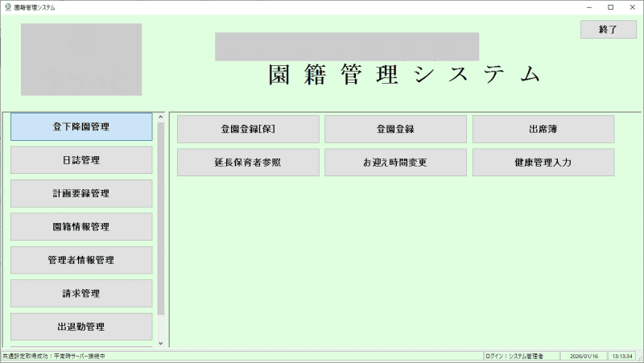Open 健康管理入力 form
This screenshot has height=363, width=644.
(543, 163)
